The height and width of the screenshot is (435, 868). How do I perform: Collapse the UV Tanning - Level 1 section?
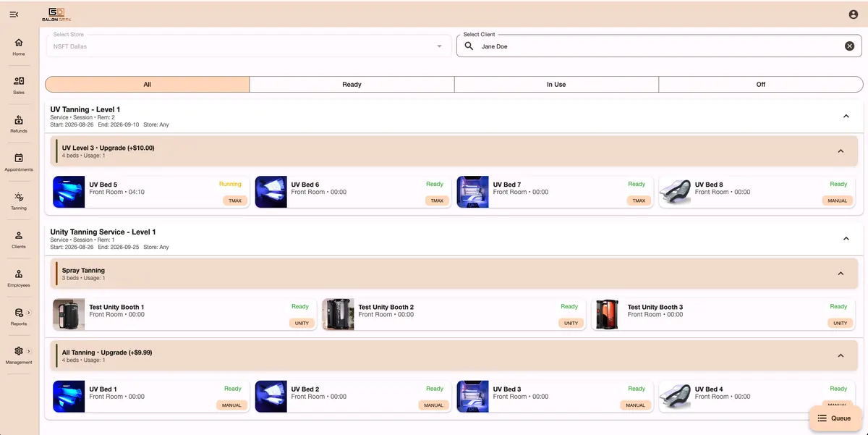[x=846, y=116]
